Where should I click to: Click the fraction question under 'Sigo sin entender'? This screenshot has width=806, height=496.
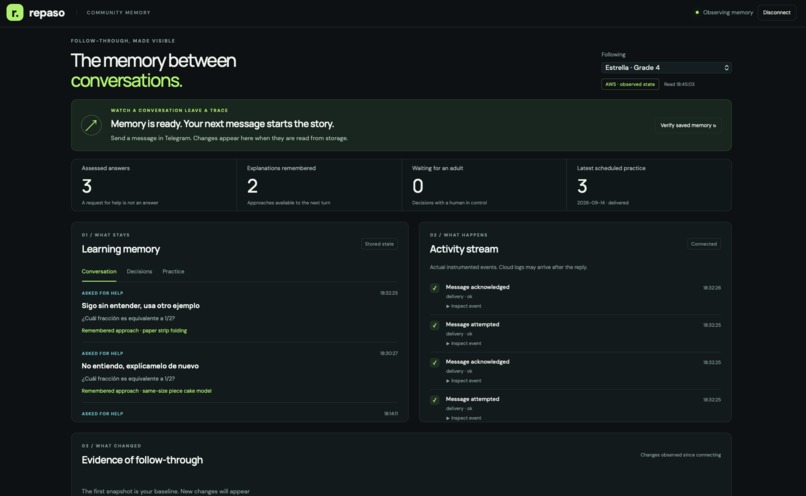pos(128,318)
